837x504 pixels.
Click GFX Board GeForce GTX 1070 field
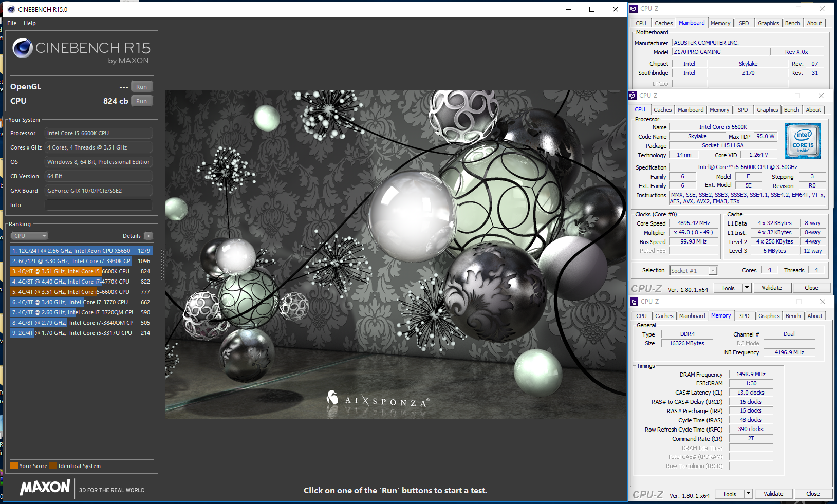(x=99, y=191)
